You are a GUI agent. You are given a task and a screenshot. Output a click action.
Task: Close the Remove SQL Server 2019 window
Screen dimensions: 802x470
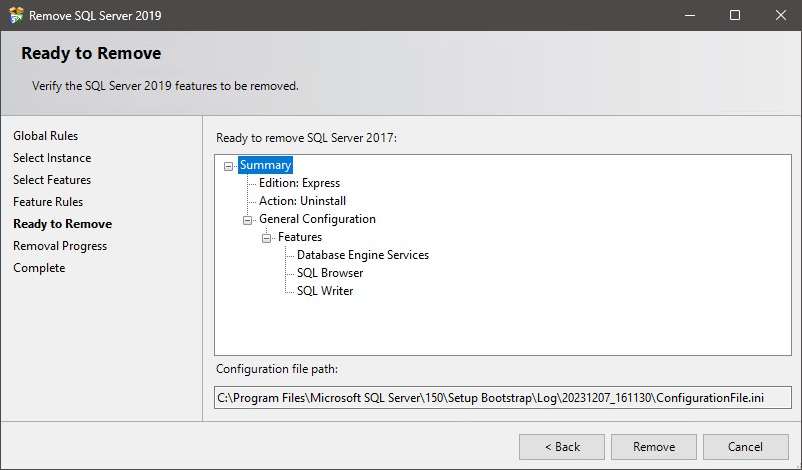click(781, 15)
